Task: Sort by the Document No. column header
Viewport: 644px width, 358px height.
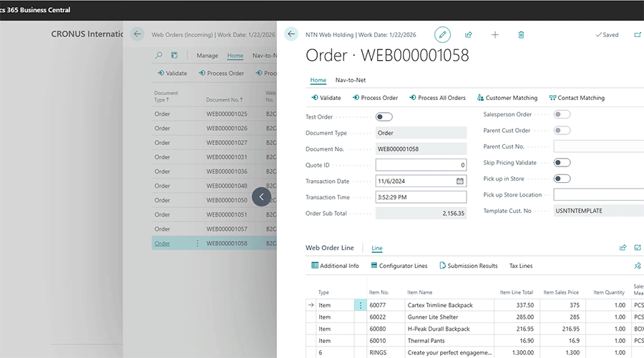Action: coord(224,99)
